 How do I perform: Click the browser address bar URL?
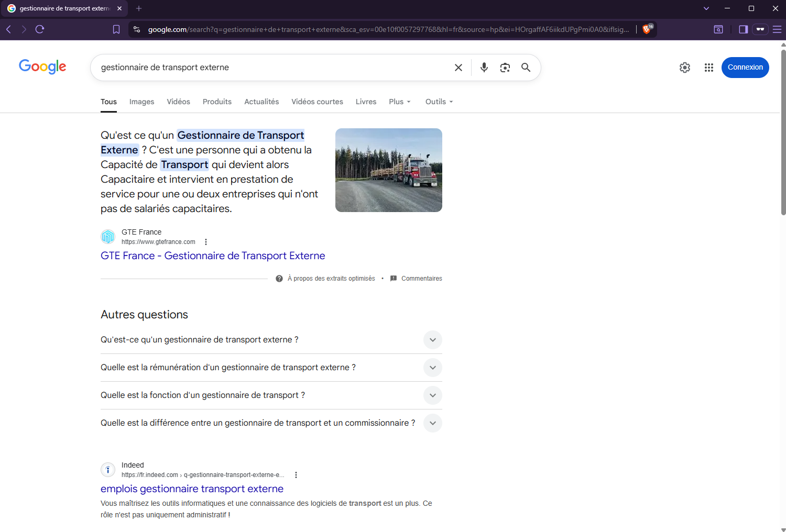pyautogui.click(x=388, y=29)
